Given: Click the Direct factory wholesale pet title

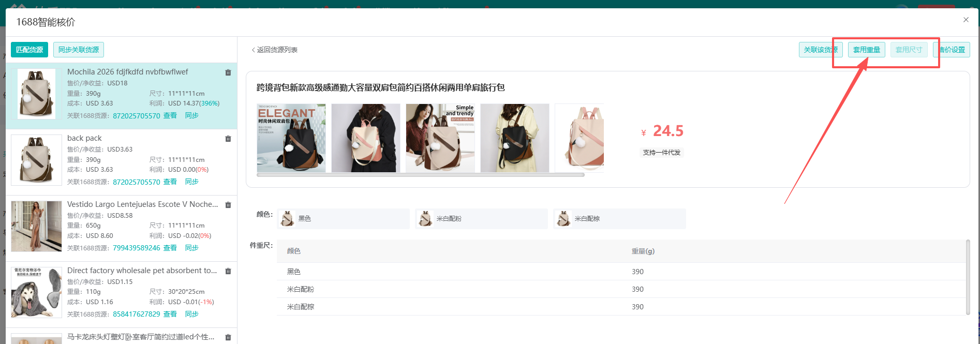Looking at the screenshot, I should [x=142, y=271].
